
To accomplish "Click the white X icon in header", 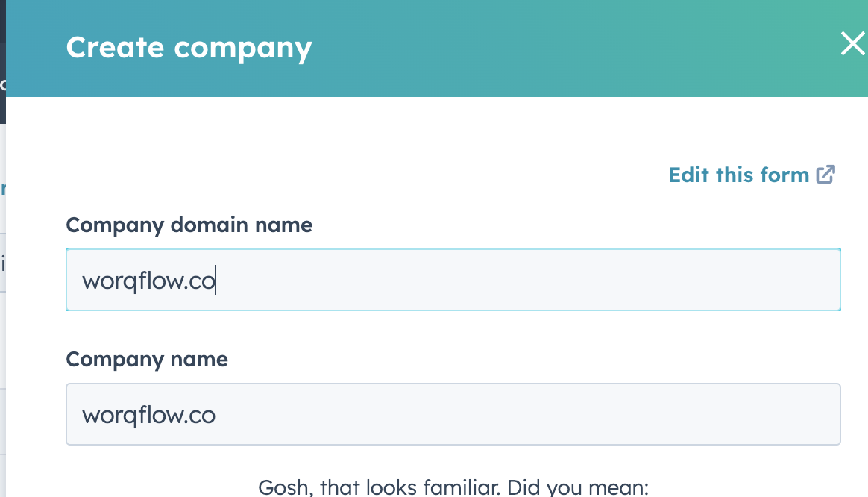I will point(852,44).
